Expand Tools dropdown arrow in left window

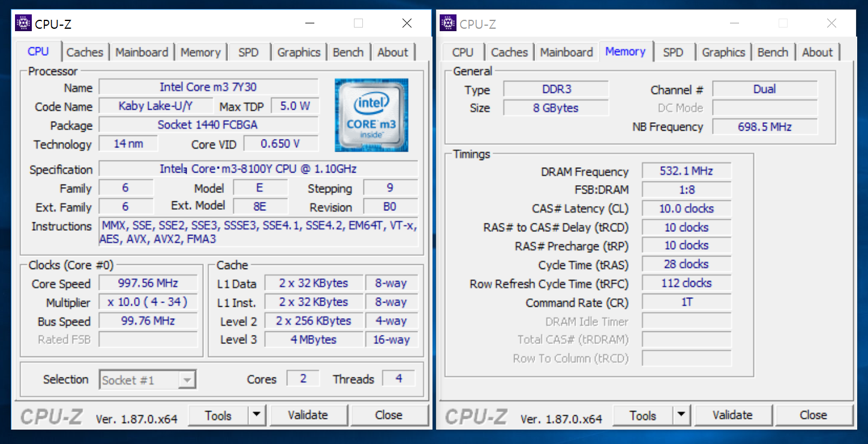coord(257,415)
